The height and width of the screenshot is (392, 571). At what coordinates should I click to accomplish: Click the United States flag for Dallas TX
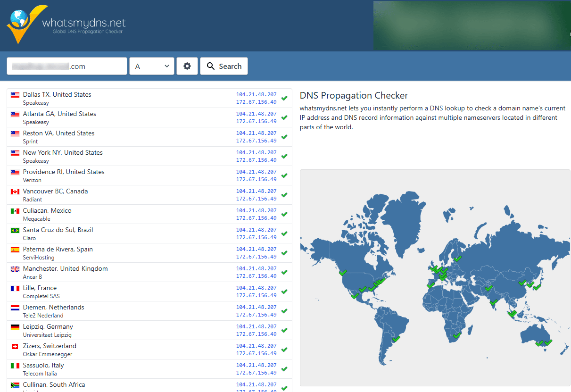[x=15, y=95]
